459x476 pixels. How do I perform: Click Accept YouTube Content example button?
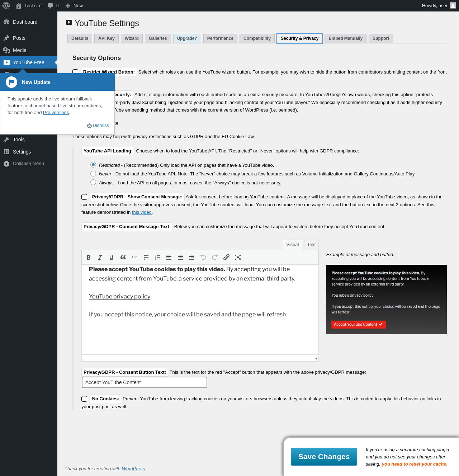coord(358,324)
